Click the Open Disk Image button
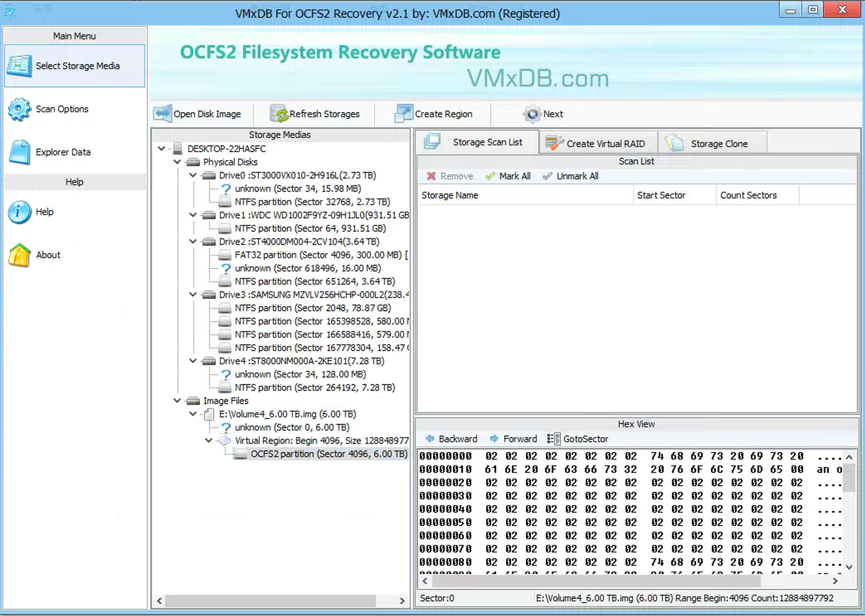Image resolution: width=865 pixels, height=616 pixels. click(x=203, y=114)
